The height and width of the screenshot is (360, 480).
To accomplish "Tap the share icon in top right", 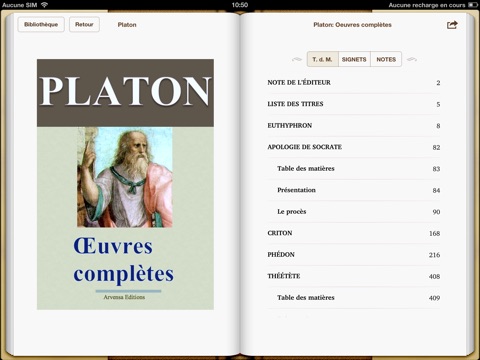I will [x=452, y=25].
